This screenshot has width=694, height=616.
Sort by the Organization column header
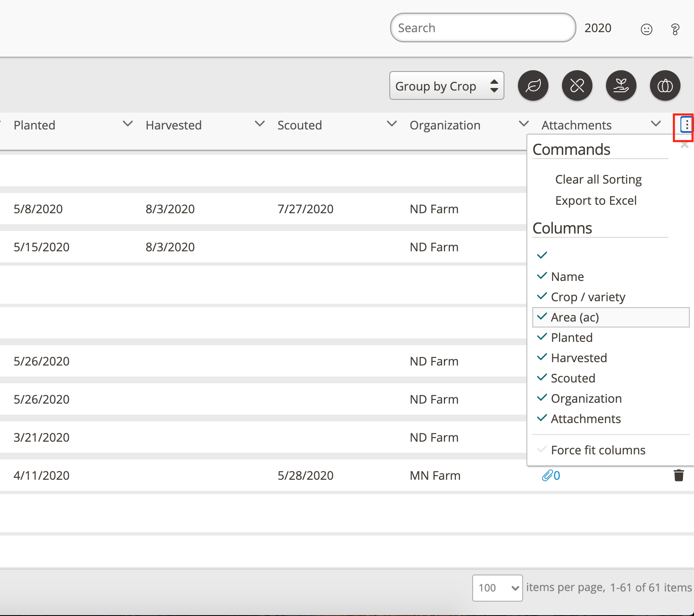point(445,125)
